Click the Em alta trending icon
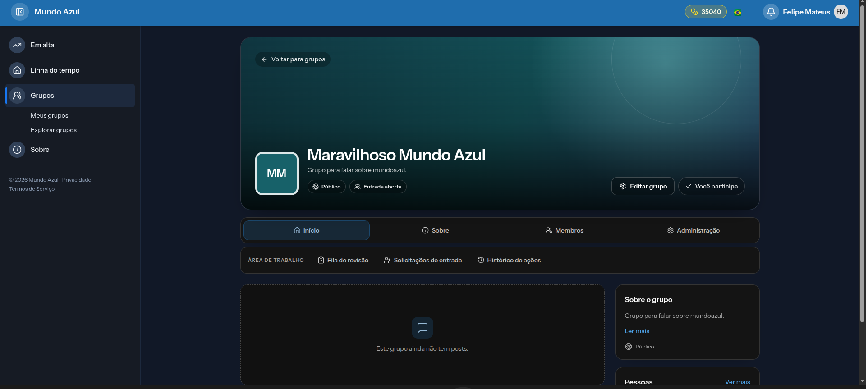868x389 pixels. 17,45
